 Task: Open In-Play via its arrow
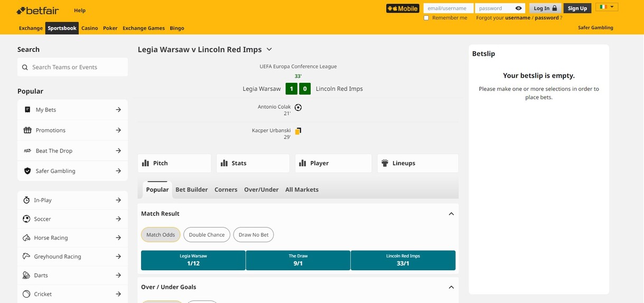coord(118,200)
